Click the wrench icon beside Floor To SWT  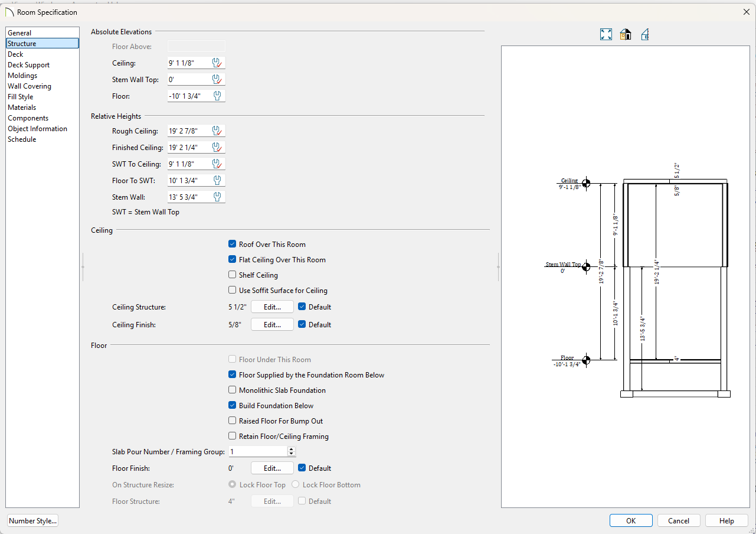tap(217, 180)
